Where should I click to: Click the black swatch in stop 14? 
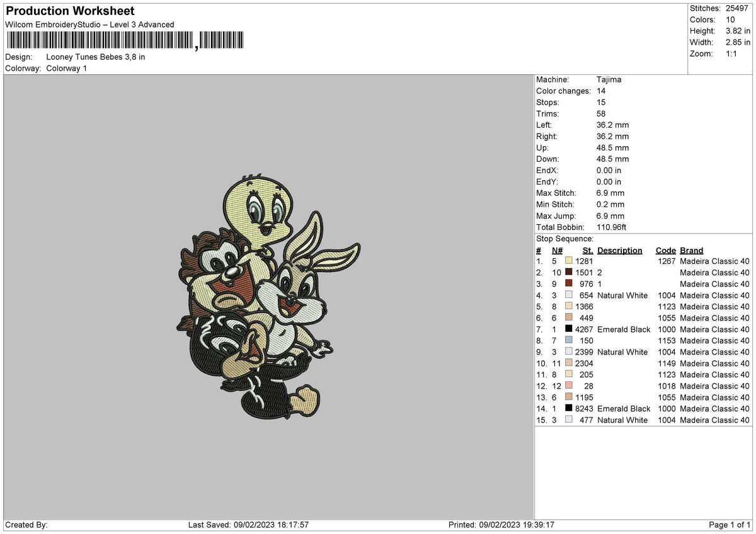(x=569, y=408)
